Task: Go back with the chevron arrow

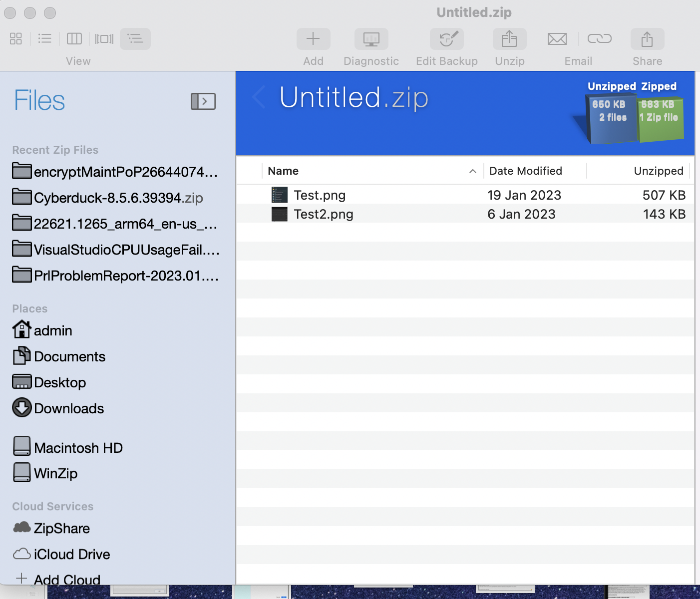Action: point(259,97)
